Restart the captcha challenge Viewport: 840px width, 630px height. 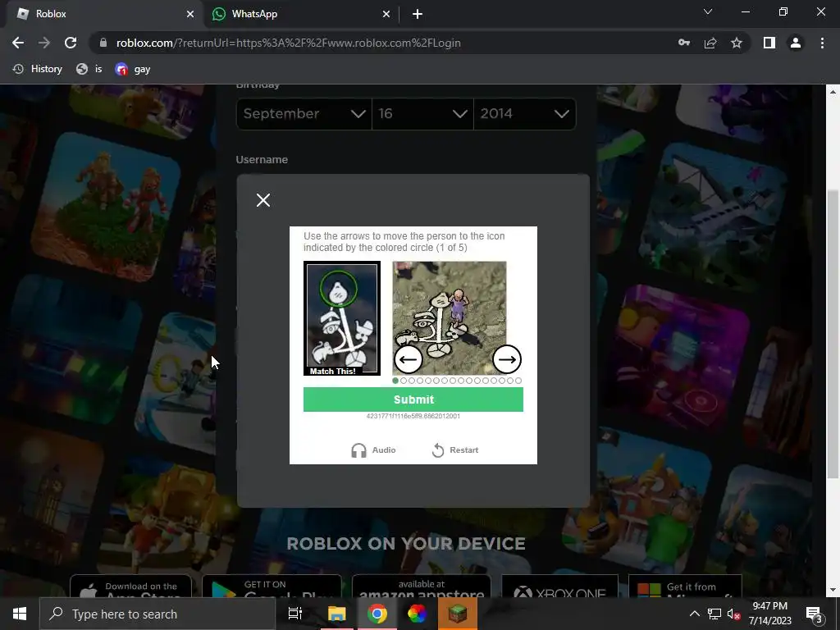pyautogui.click(x=454, y=450)
